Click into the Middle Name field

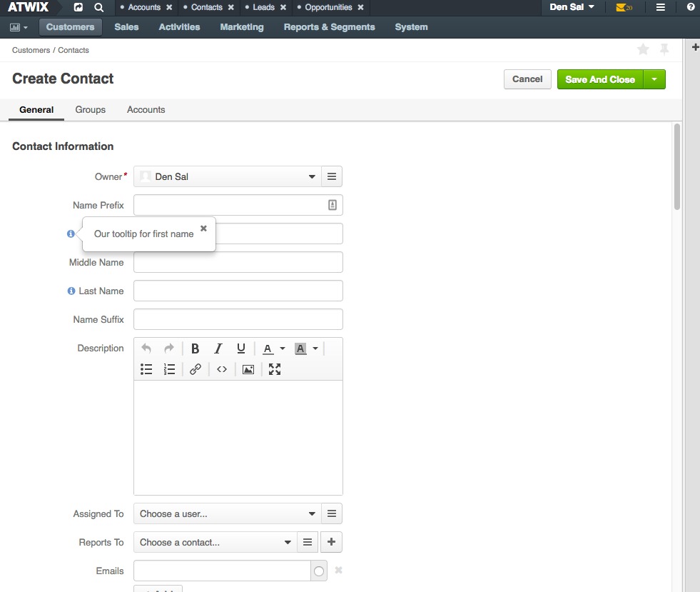tap(238, 262)
